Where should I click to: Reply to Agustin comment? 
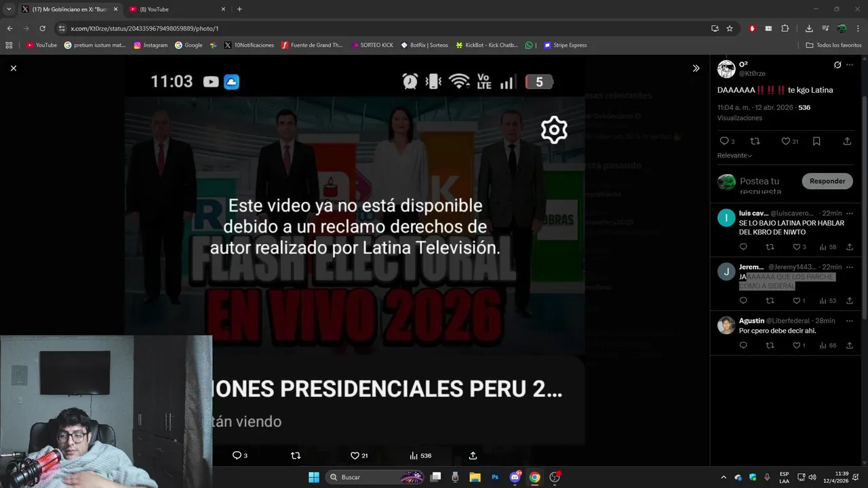(x=743, y=345)
